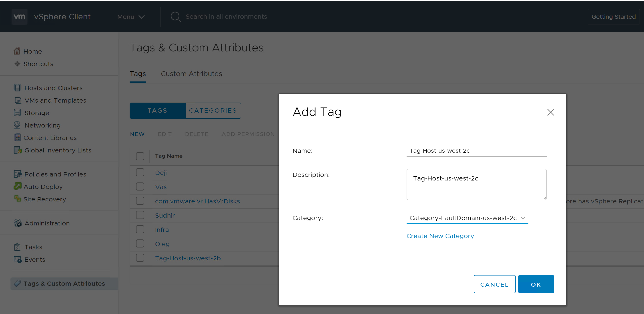Click the search magnifier icon

[175, 17]
